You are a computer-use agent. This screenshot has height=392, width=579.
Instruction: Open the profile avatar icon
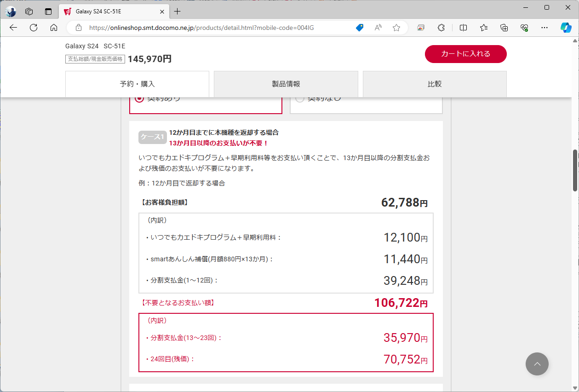pyautogui.click(x=11, y=12)
